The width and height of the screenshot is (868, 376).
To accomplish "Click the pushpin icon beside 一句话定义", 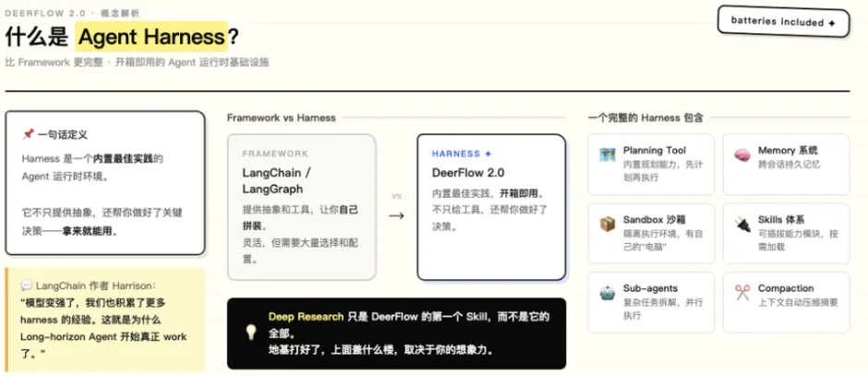I will [x=28, y=135].
